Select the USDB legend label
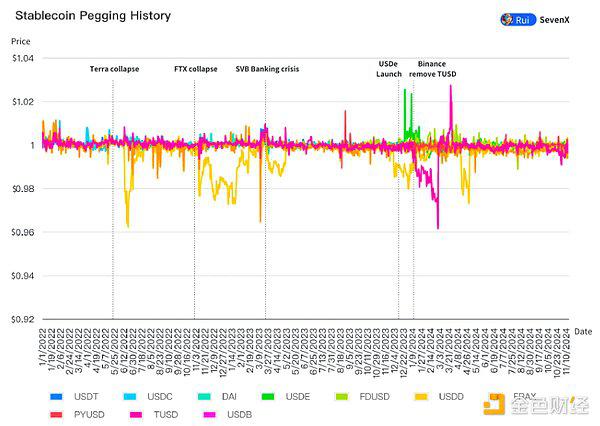This screenshot has height=426, width=600. (x=240, y=415)
